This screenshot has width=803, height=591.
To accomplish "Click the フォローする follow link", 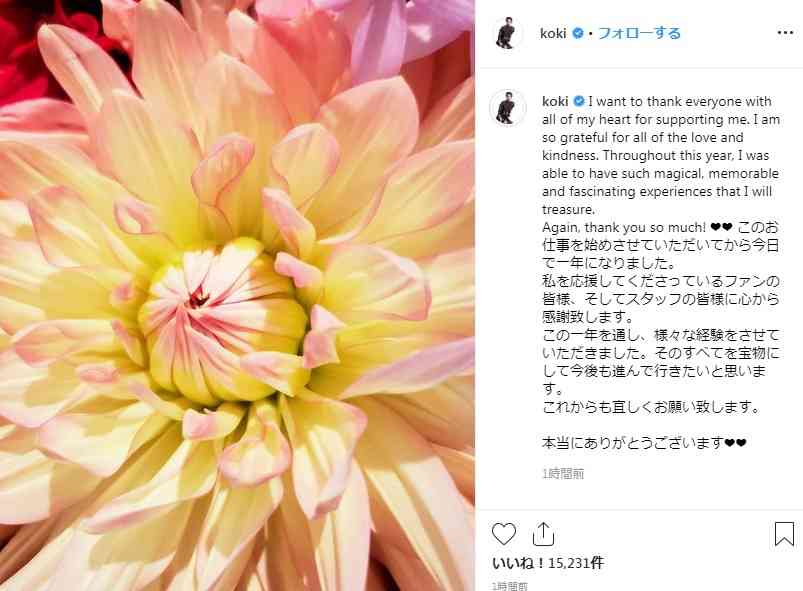I will [x=639, y=33].
